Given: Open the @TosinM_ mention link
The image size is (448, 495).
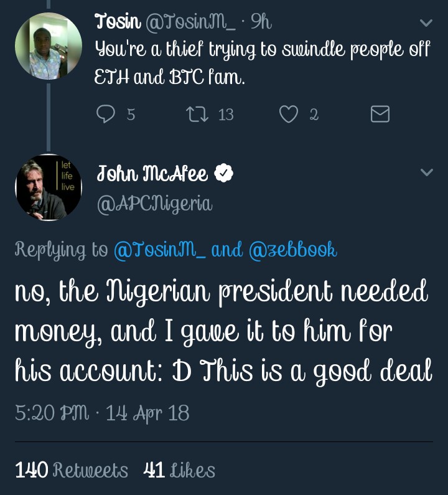Looking at the screenshot, I should click(159, 250).
